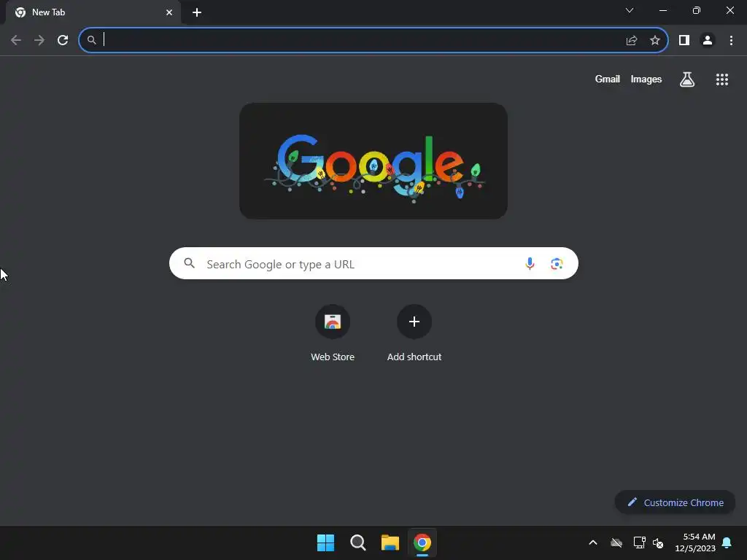
Task: Open the Images link
Action: click(646, 79)
